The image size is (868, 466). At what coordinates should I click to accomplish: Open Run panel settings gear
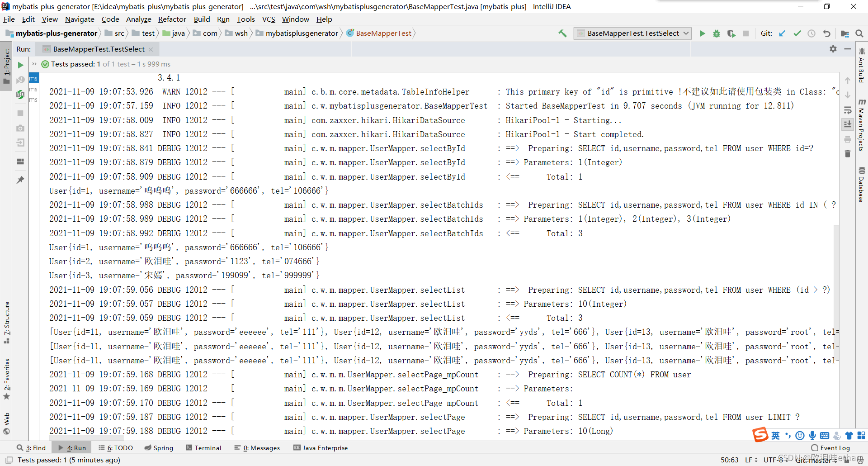coord(833,49)
